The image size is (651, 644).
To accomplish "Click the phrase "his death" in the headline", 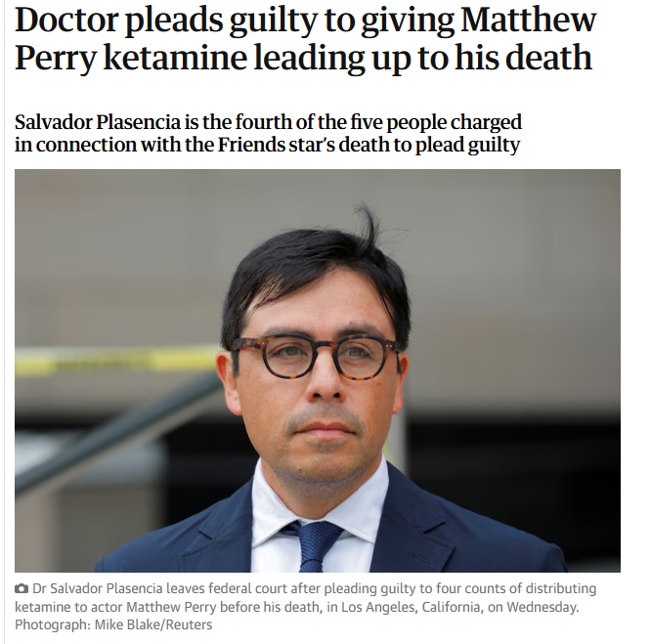I will (x=523, y=58).
